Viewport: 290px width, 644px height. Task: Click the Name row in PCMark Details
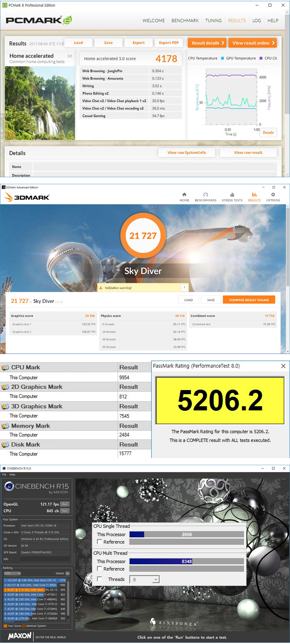pos(143,167)
